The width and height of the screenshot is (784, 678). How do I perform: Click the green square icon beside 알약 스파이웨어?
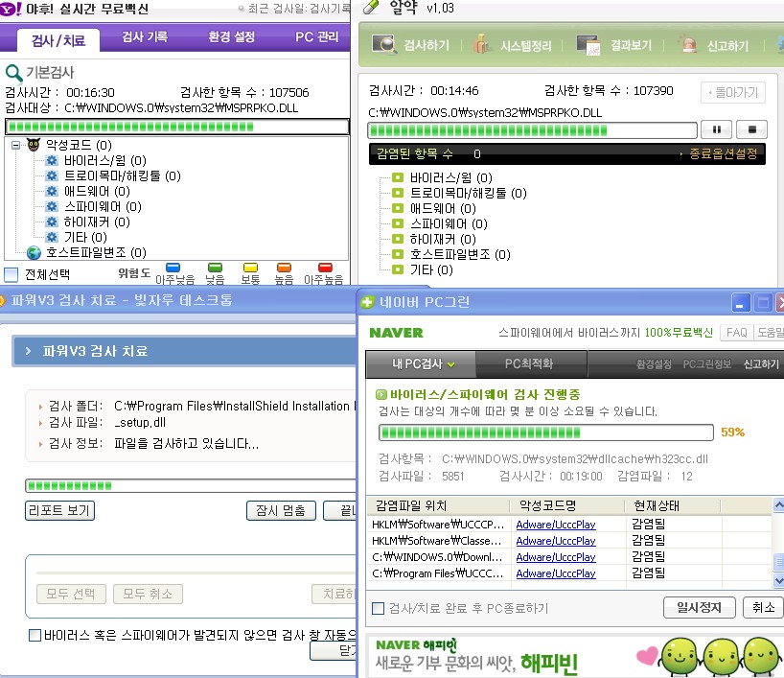coord(398,223)
